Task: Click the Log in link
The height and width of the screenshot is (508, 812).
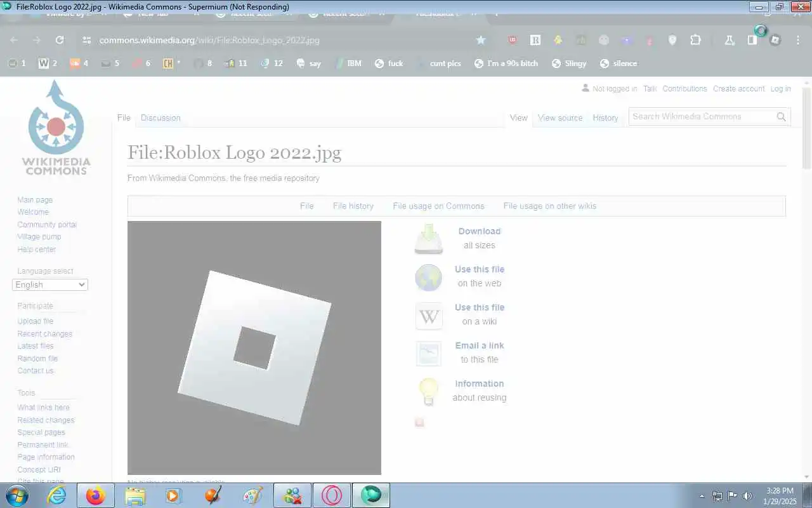Action: tap(780, 89)
